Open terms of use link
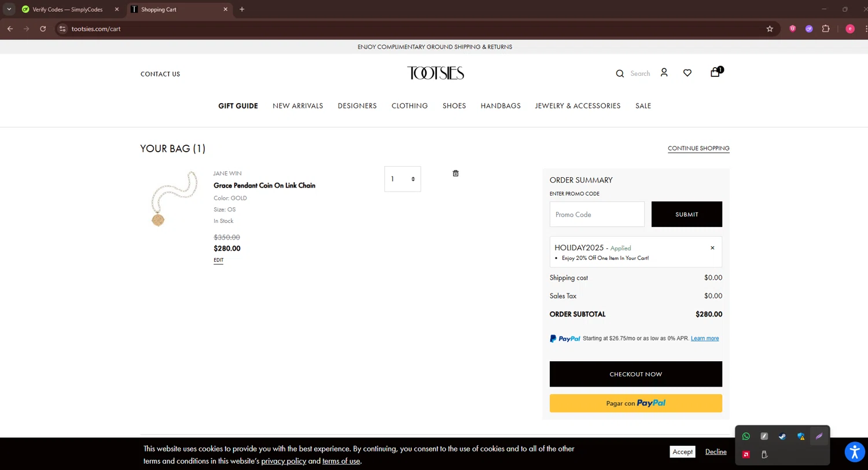Screen dimensions: 868x470 click(x=341, y=461)
